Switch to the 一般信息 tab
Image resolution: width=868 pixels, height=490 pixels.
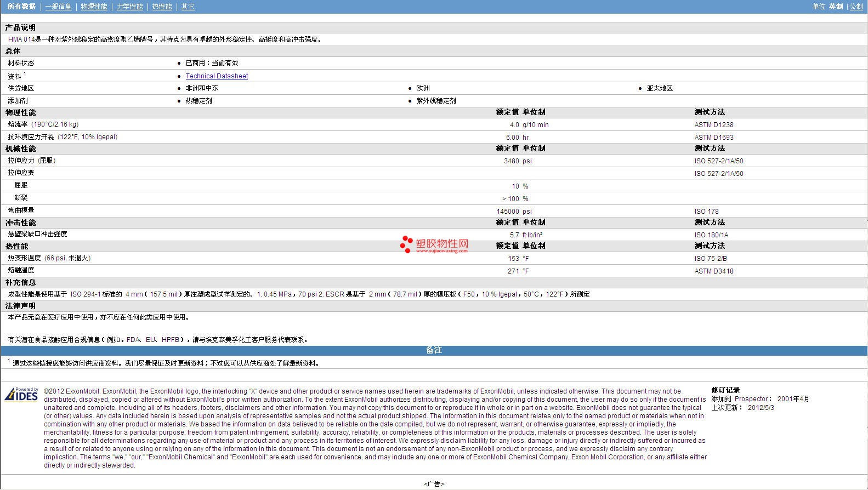pyautogui.click(x=59, y=7)
